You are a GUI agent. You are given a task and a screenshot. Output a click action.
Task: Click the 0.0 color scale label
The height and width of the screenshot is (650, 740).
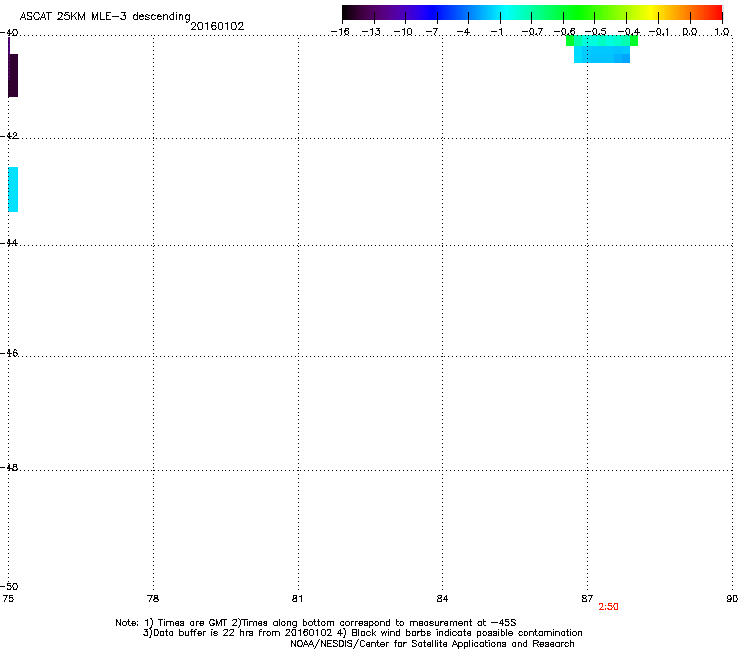click(690, 32)
